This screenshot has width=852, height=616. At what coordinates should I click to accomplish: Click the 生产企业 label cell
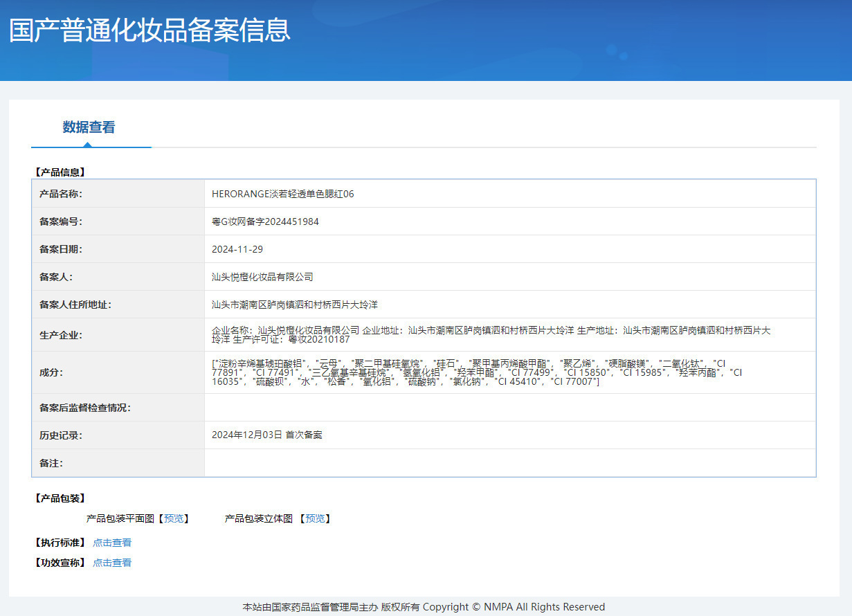118,335
